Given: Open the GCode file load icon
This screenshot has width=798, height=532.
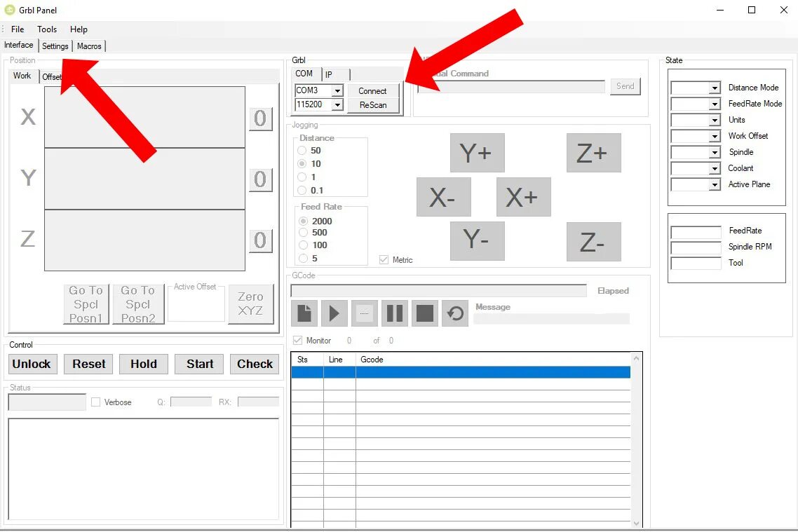Looking at the screenshot, I should pyautogui.click(x=304, y=313).
